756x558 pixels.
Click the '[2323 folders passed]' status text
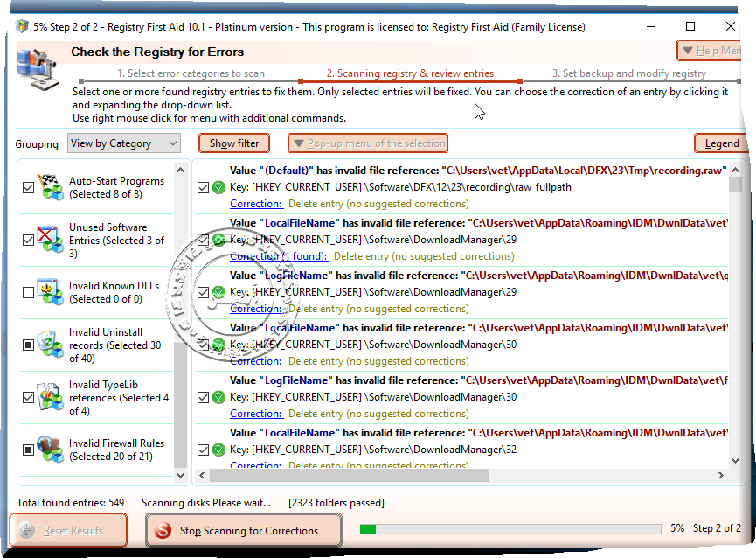[336, 503]
